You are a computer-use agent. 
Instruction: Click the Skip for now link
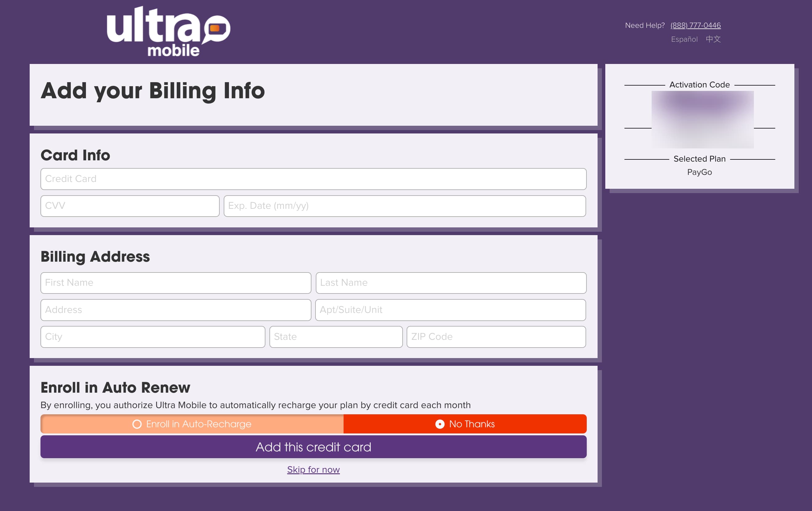click(x=313, y=469)
